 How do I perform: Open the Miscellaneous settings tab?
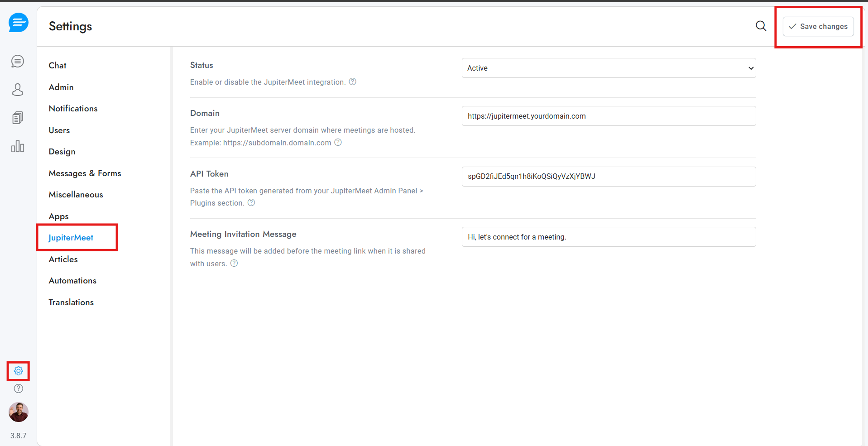pos(76,195)
